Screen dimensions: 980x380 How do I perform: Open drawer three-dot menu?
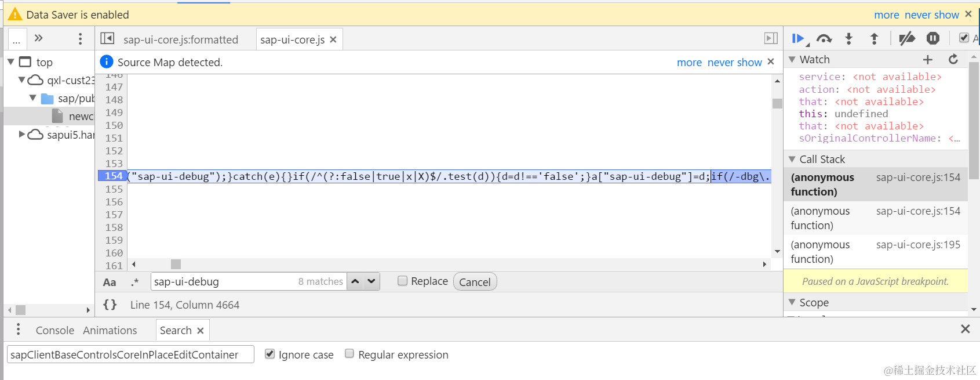[x=19, y=330]
